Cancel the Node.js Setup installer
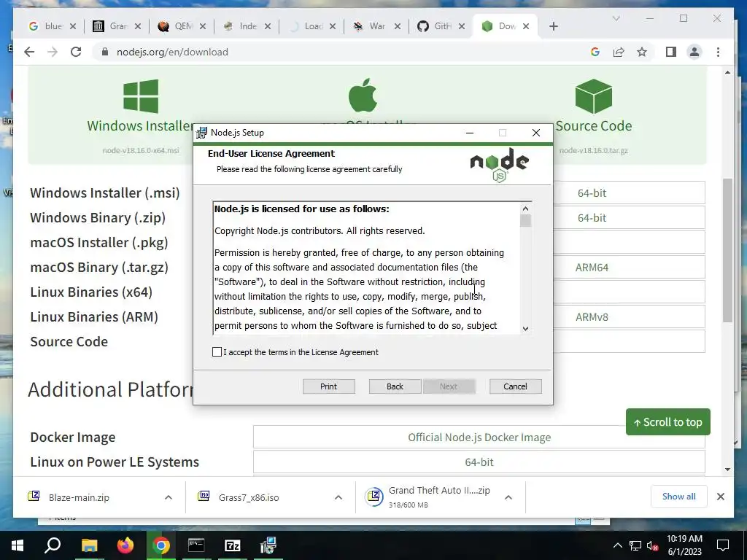This screenshot has height=560, width=747. 516,386
